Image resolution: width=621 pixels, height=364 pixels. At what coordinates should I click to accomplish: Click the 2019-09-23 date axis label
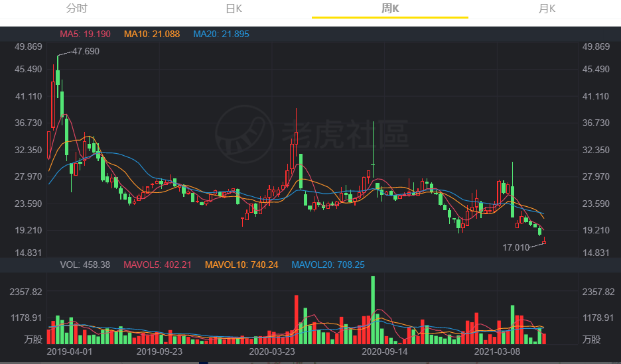[159, 351]
